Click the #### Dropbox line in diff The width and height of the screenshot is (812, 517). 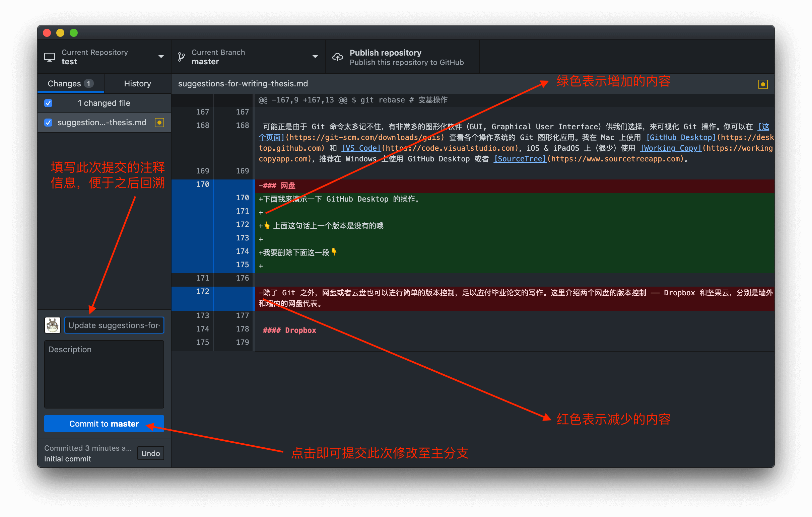point(289,330)
